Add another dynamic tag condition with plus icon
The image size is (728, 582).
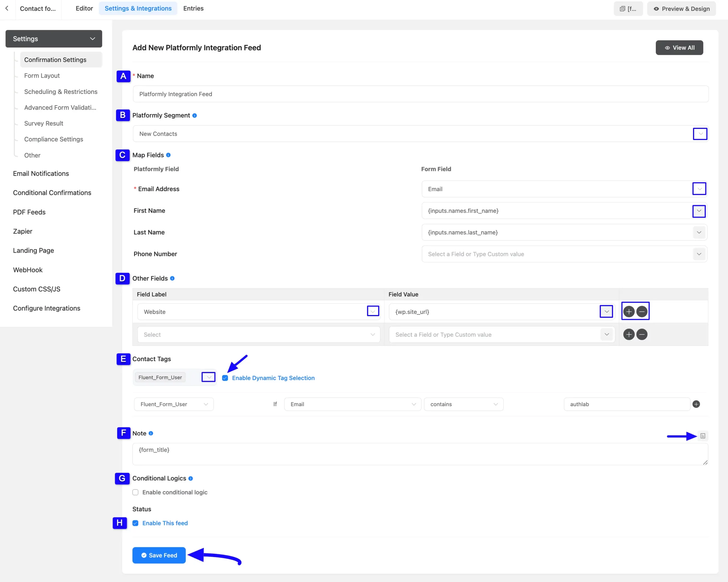click(696, 404)
